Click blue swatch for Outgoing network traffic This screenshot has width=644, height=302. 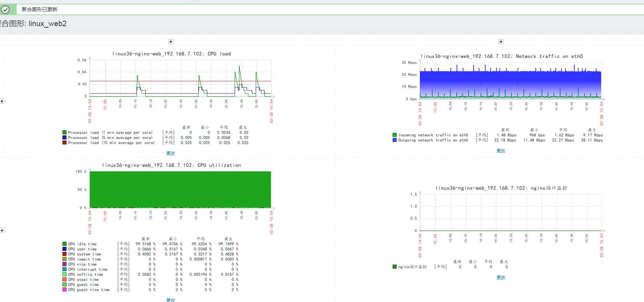point(394,140)
